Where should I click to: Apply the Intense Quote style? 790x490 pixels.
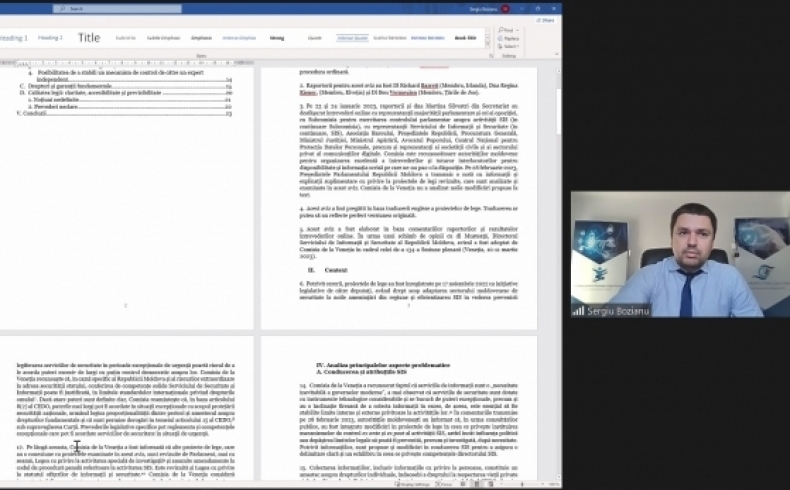[352, 38]
